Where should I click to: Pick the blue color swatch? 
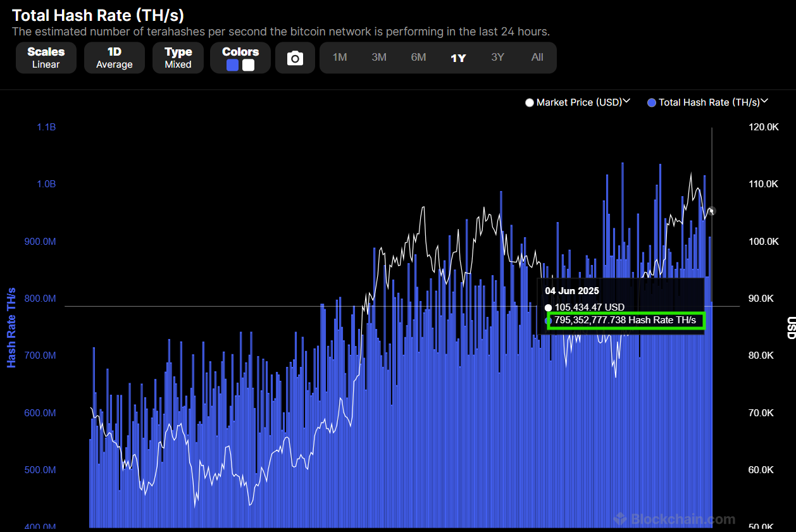tap(232, 65)
